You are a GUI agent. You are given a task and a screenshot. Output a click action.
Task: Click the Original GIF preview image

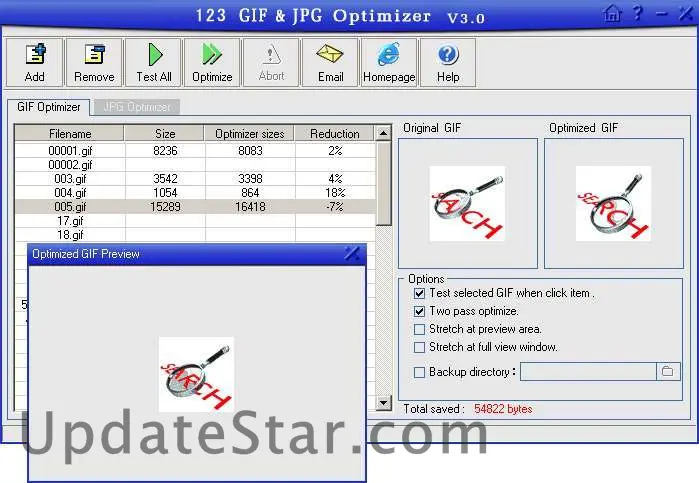pos(467,204)
